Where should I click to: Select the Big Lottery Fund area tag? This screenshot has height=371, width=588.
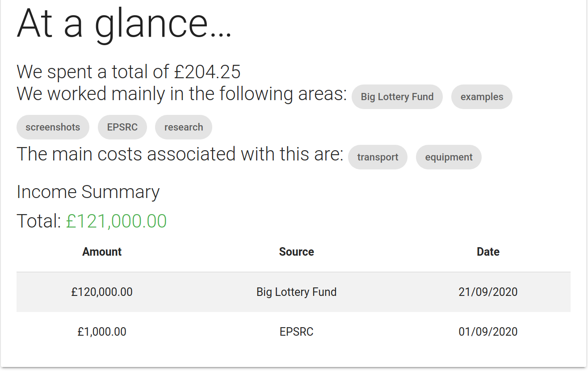point(397,97)
